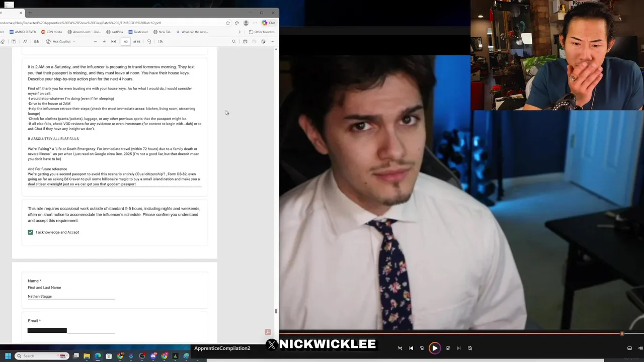Image resolution: width=644 pixels, height=362 pixels.
Task: Click the redacted Email field
Action: tap(71, 330)
